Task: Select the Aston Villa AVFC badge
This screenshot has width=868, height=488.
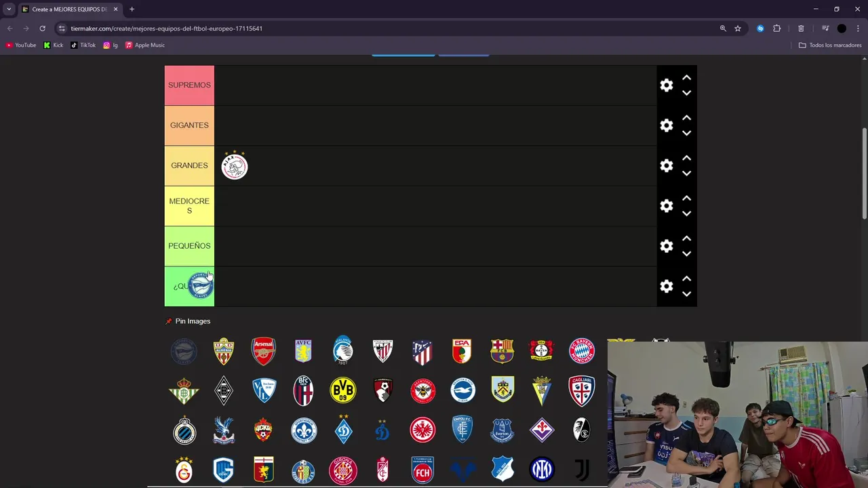Action: point(303,351)
